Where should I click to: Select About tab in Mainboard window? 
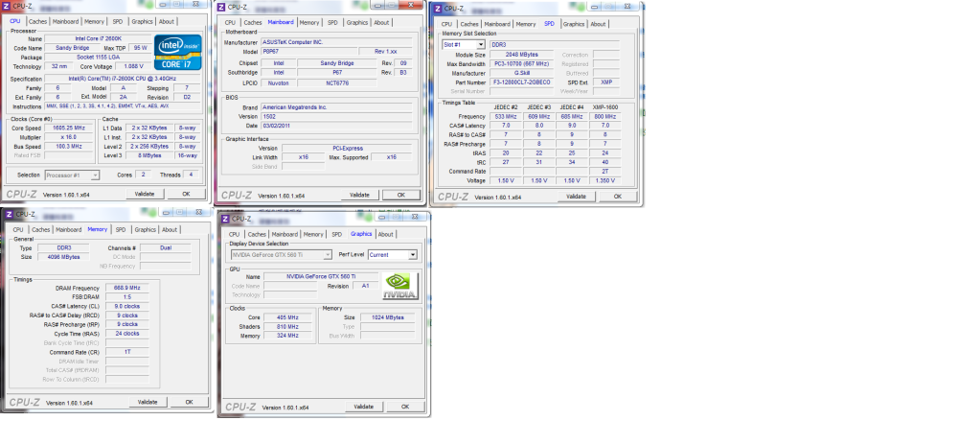[x=382, y=22]
